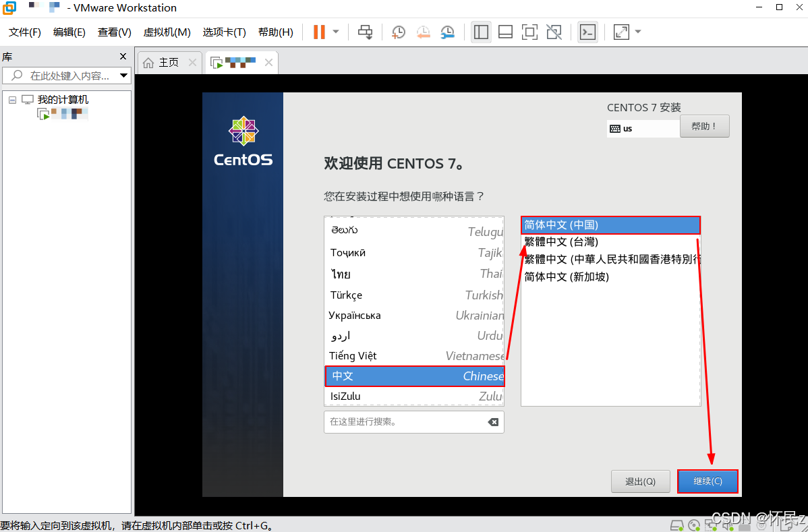808x532 pixels.
Task: Select 中文 Chinese in language list
Action: 414,376
